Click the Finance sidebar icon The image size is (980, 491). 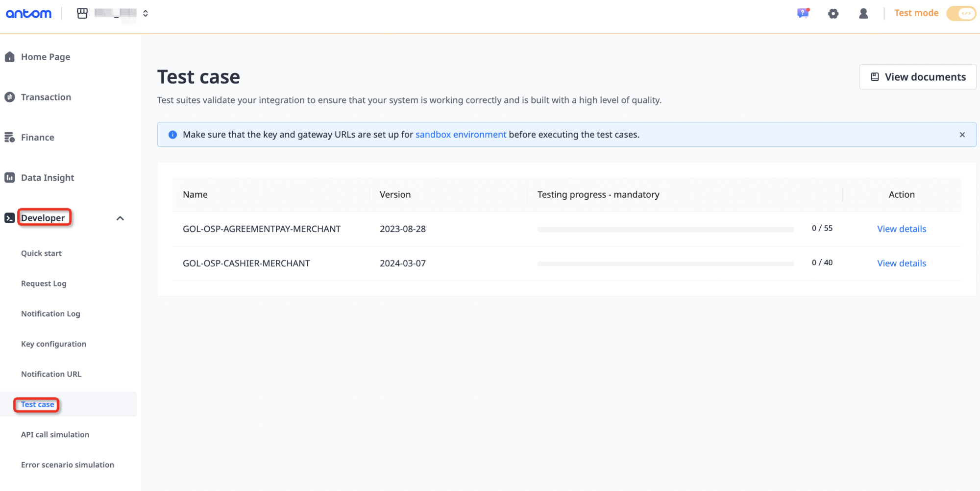pyautogui.click(x=9, y=138)
